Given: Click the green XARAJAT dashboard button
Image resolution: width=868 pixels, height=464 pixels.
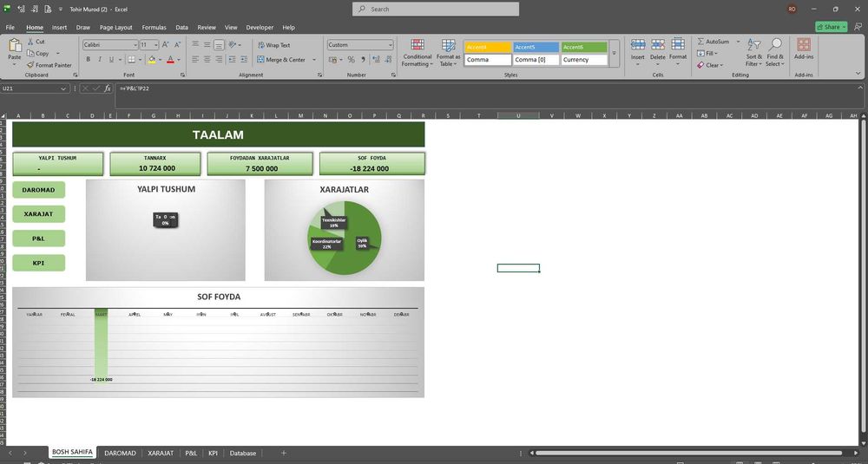Looking at the screenshot, I should point(38,214).
